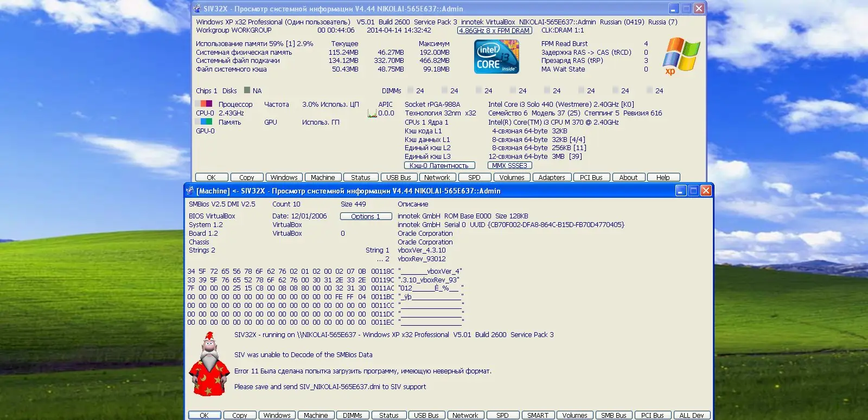Open Status from the top SIV32X window
The height and width of the screenshot is (420, 868).
361,177
